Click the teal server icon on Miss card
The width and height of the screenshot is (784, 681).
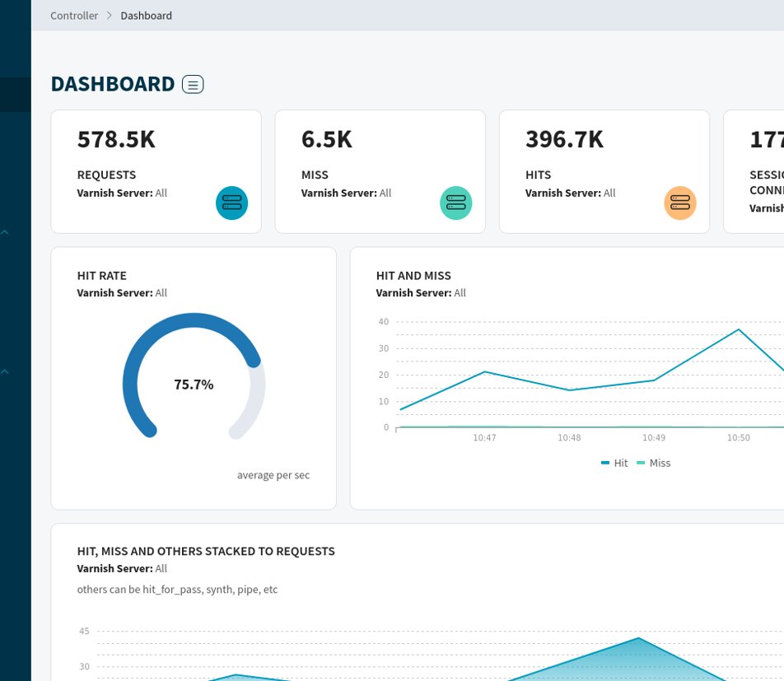point(456,203)
